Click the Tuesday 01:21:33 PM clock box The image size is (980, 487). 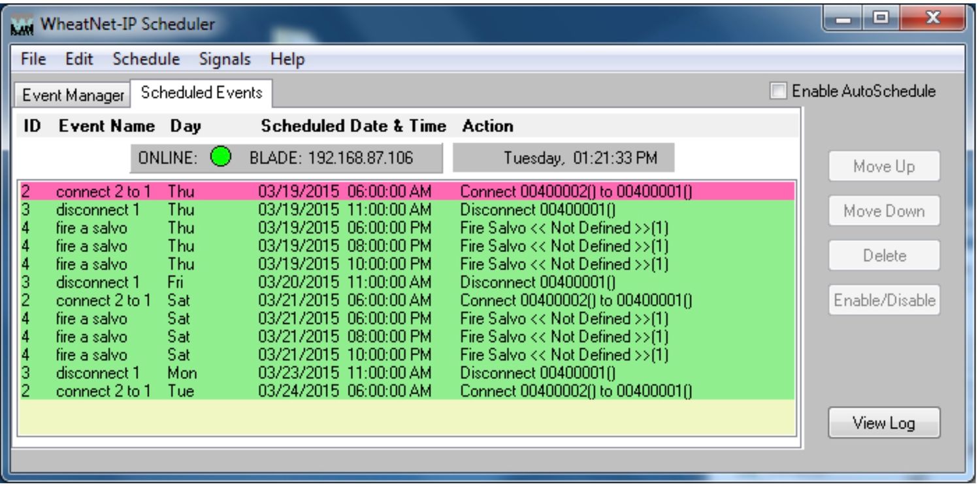click(x=564, y=158)
